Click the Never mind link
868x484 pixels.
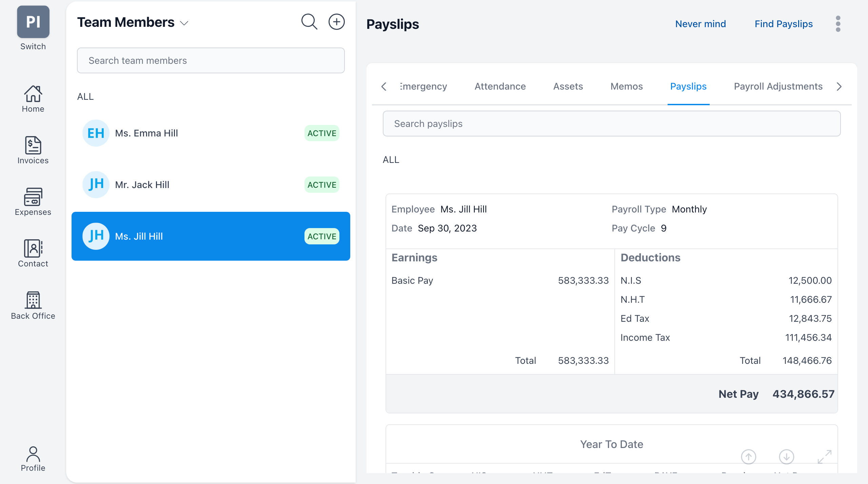click(x=701, y=24)
